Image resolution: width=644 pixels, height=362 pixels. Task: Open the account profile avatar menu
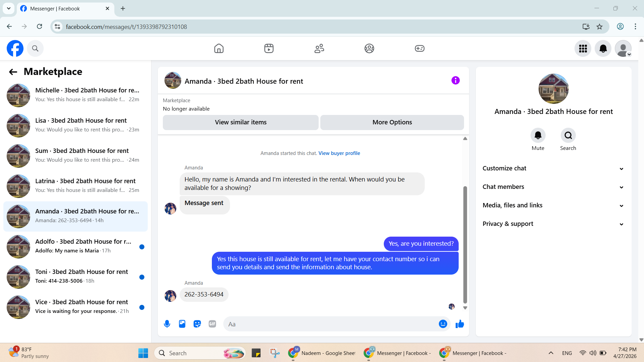coord(623,48)
